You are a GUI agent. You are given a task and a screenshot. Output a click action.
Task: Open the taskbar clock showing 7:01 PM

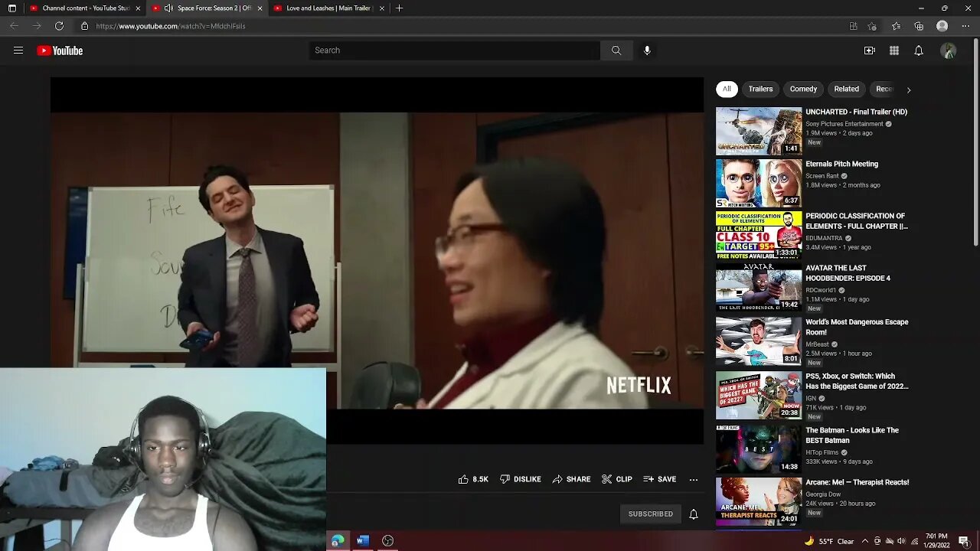[937, 541]
